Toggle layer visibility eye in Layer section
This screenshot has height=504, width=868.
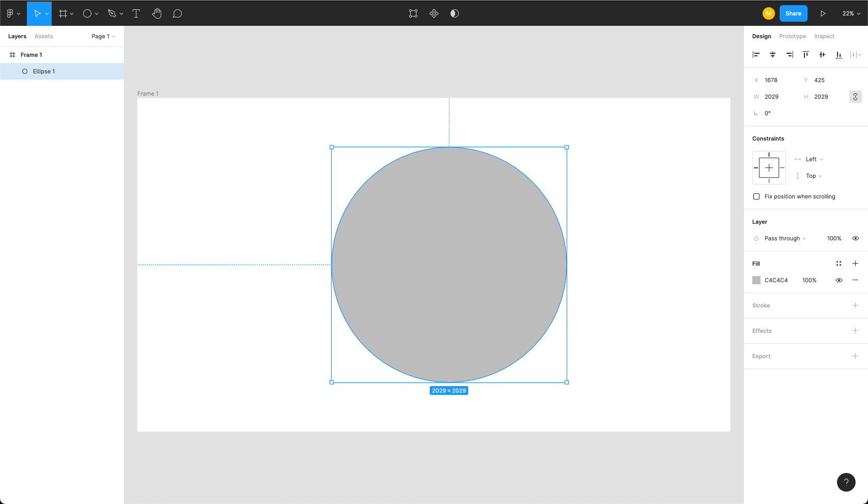click(x=856, y=238)
